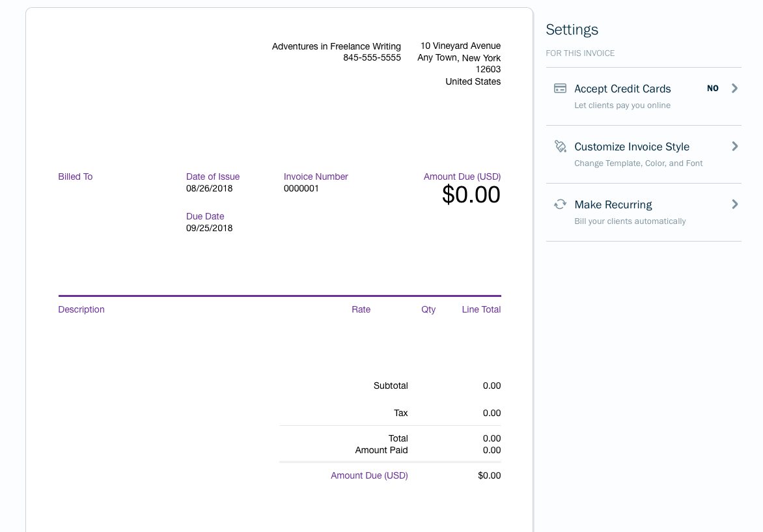Expand the Customize Invoice Style chevron
The width and height of the screenshot is (763, 532).
coord(735,146)
